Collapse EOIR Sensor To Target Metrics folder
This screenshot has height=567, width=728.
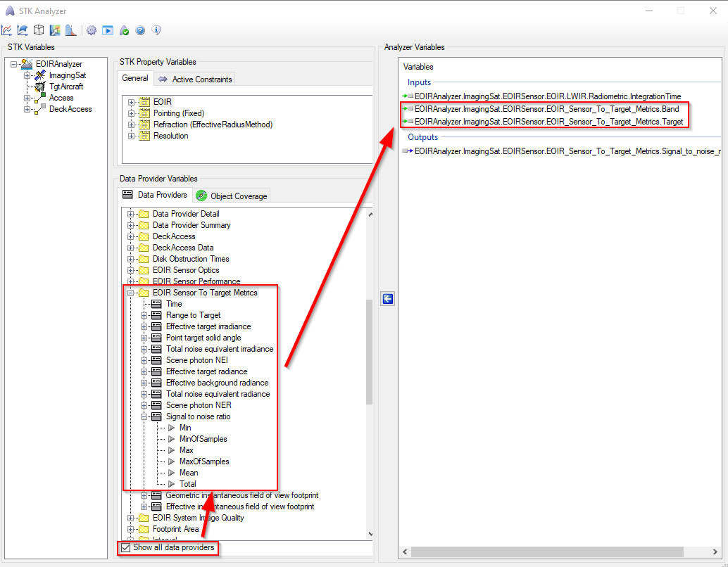click(130, 293)
